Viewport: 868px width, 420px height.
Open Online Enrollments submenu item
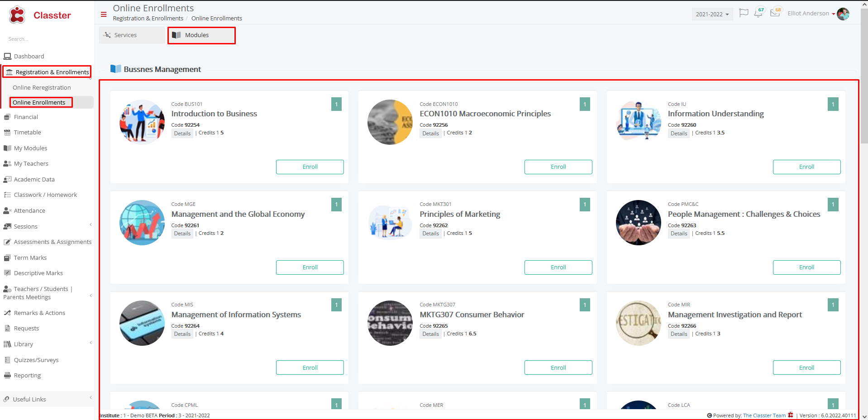(x=39, y=102)
